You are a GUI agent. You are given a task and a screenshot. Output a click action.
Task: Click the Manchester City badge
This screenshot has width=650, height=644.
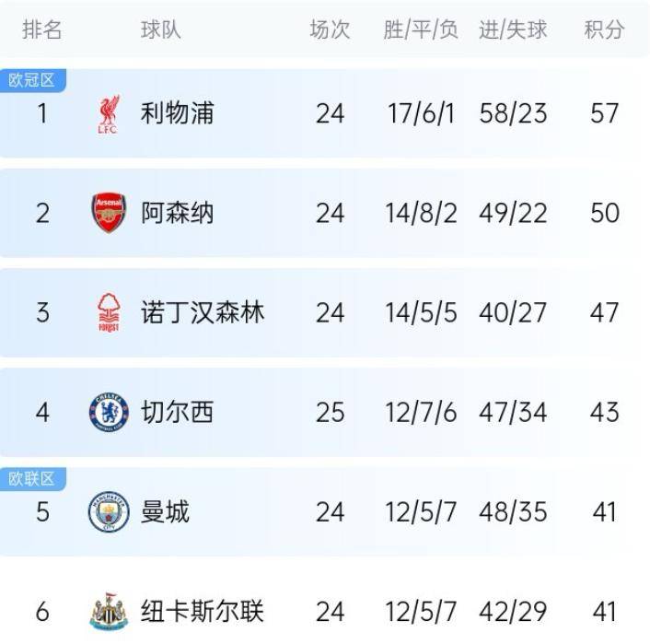pyautogui.click(x=109, y=511)
